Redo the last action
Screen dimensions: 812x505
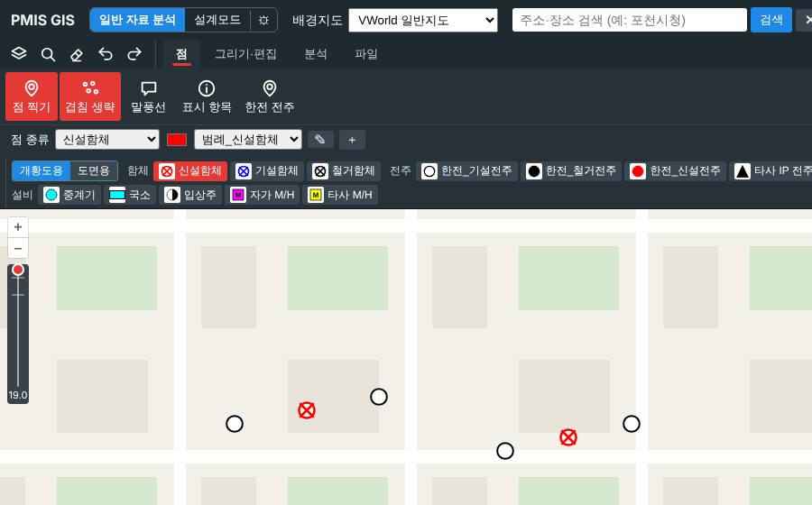click(x=134, y=54)
